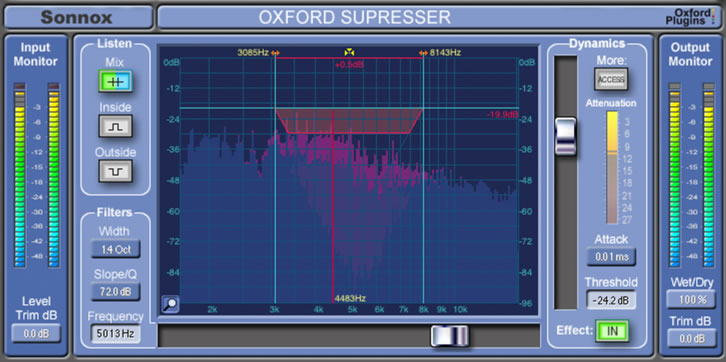Viewport: 726px width, 362px height.
Task: Click the Attack 0.01 ms field
Action: pos(611,257)
